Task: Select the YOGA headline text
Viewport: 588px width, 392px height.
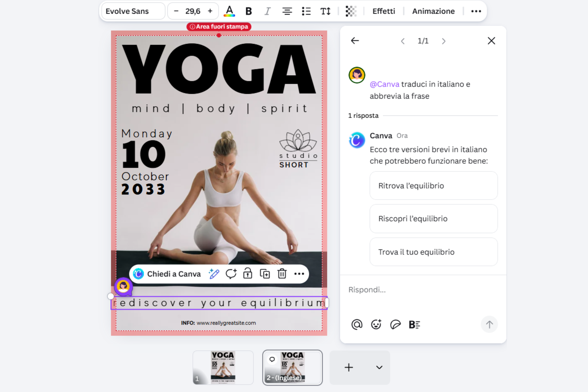Action: [219, 69]
